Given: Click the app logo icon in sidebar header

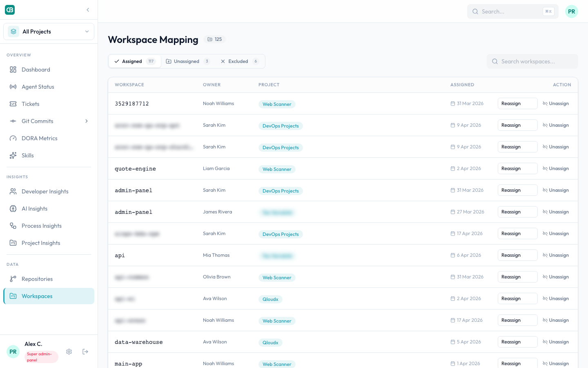Looking at the screenshot, I should pyautogui.click(x=10, y=10).
